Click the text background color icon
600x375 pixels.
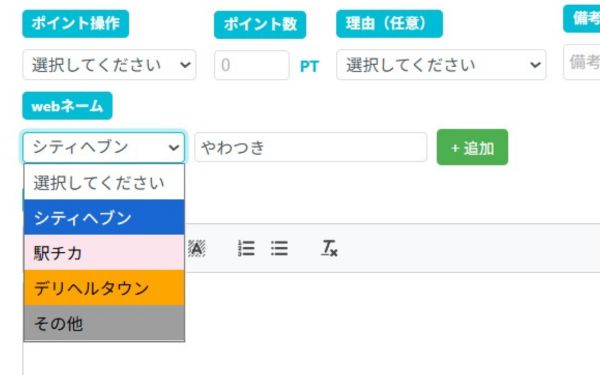(197, 249)
